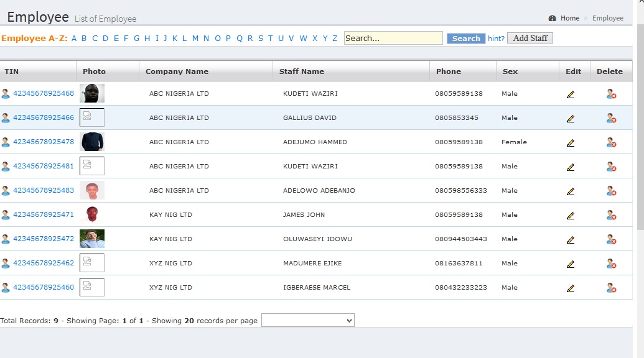Filter employees by letter K

pyautogui.click(x=175, y=39)
